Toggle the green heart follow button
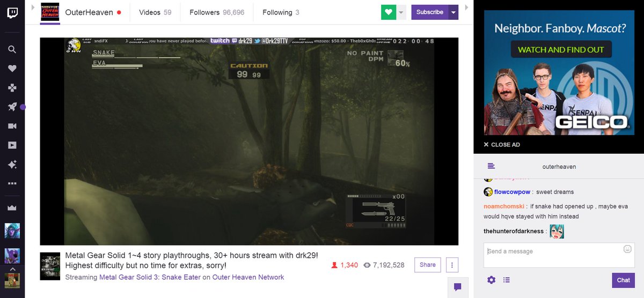This screenshot has height=298, width=644. [x=389, y=12]
